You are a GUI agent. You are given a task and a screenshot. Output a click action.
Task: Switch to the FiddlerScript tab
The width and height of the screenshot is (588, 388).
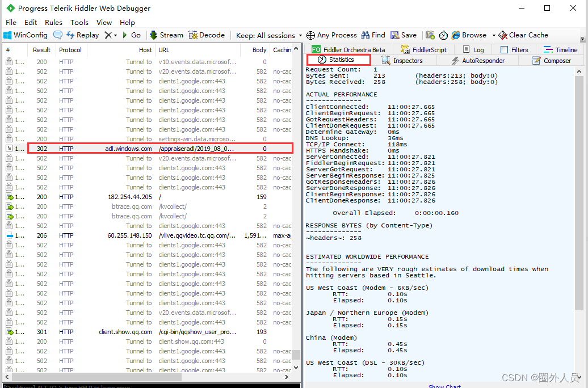click(x=424, y=49)
